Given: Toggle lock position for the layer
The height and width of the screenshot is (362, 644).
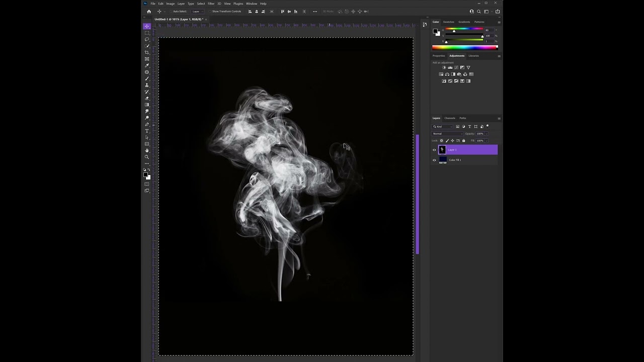Looking at the screenshot, I should (452, 141).
